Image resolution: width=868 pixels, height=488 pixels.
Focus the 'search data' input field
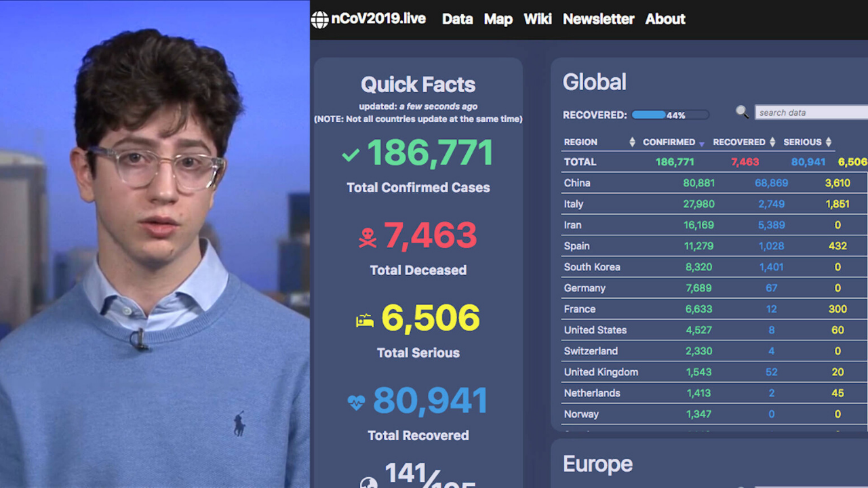click(x=811, y=113)
